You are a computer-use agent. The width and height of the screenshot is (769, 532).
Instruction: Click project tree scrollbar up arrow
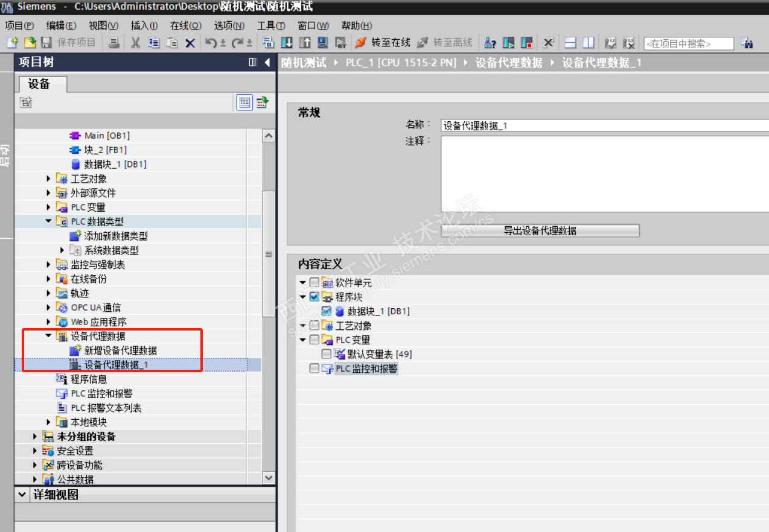[269, 136]
